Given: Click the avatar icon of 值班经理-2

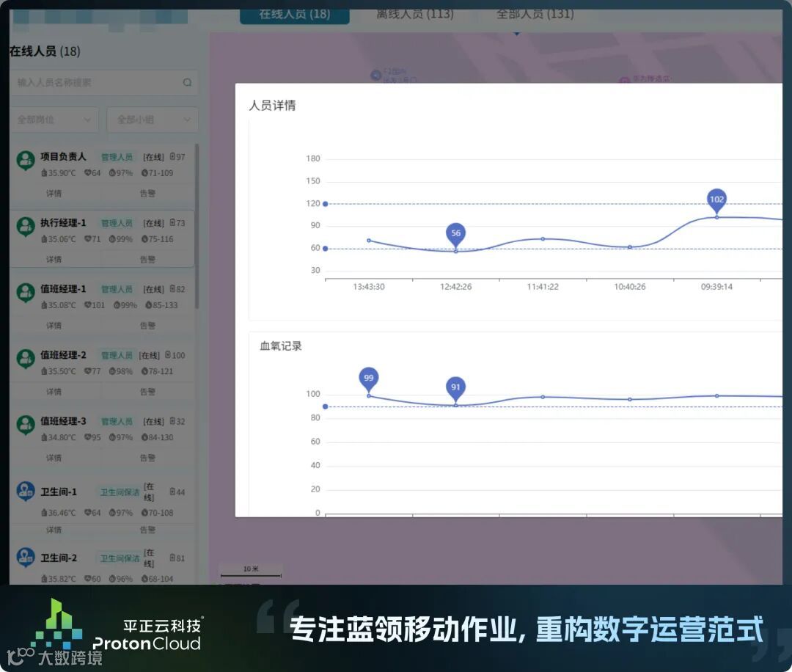Looking at the screenshot, I should [x=25, y=359].
